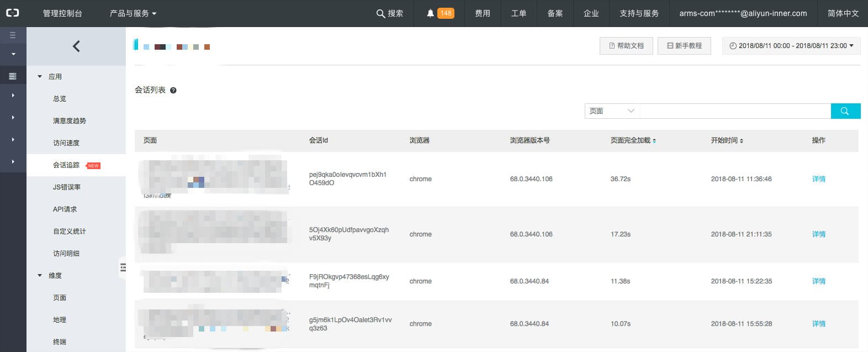Open 费用 menu
This screenshot has width=868, height=352.
pyautogui.click(x=483, y=13)
